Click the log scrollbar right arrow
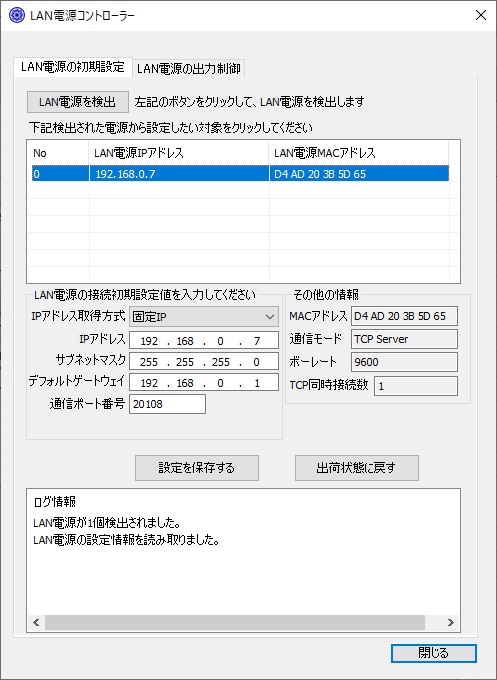Image resolution: width=497 pixels, height=680 pixels. 451,622
